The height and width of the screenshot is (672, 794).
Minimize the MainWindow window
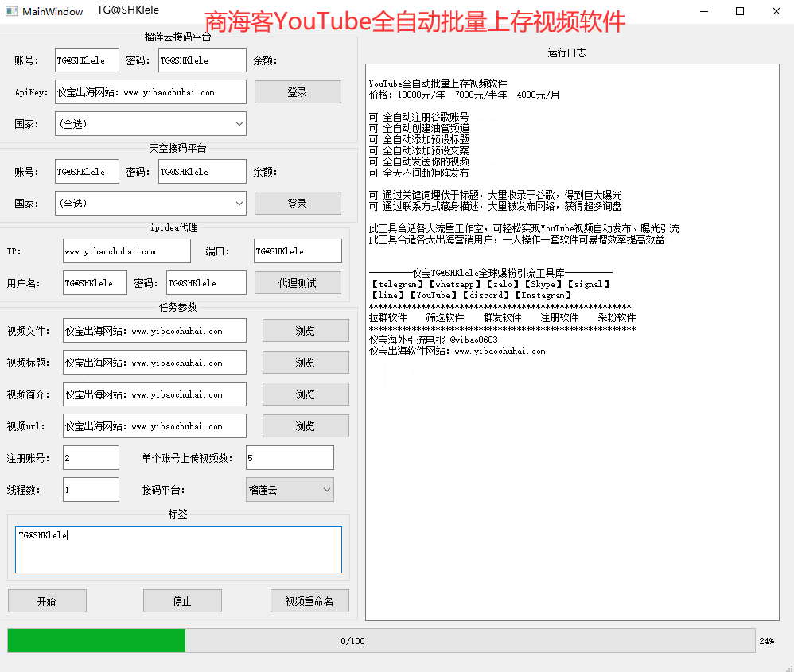(704, 11)
